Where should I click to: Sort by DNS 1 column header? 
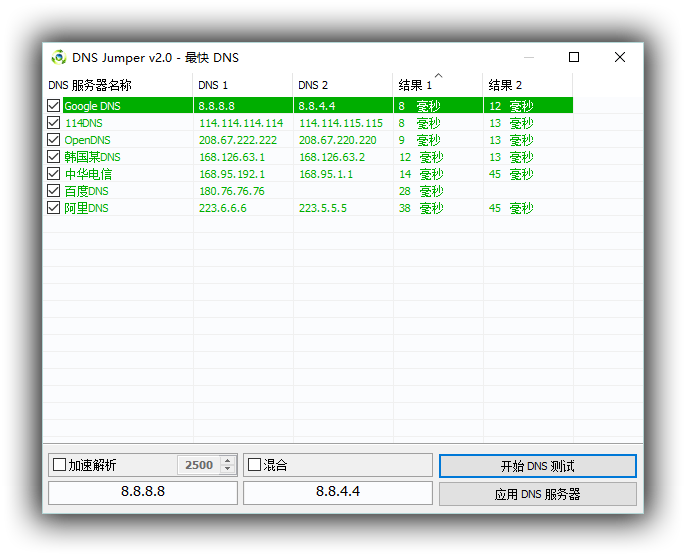[x=243, y=85]
